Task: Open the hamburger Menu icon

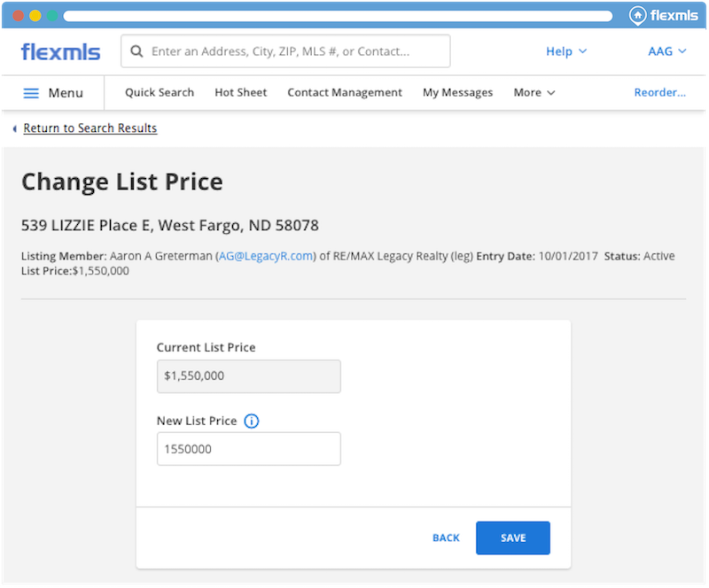Action: pos(31,93)
